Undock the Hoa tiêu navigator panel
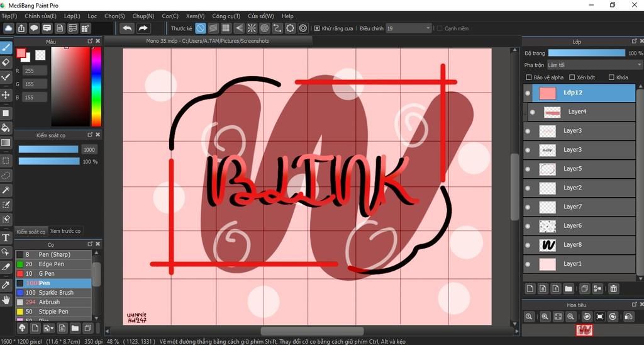Screen dimensions: 644x345 [x=634, y=304]
